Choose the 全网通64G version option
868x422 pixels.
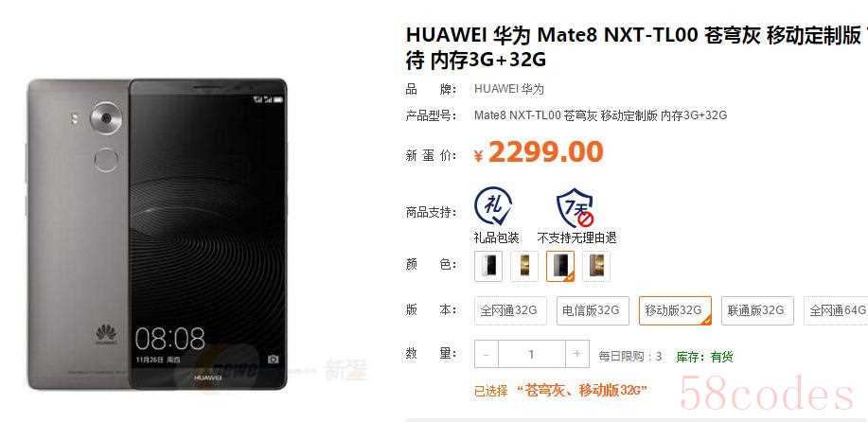pyautogui.click(x=835, y=310)
